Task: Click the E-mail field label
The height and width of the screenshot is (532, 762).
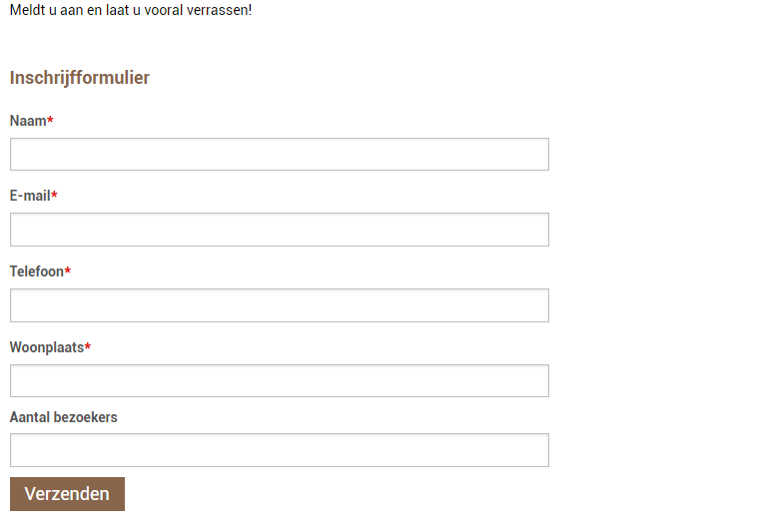Action: pyautogui.click(x=30, y=196)
